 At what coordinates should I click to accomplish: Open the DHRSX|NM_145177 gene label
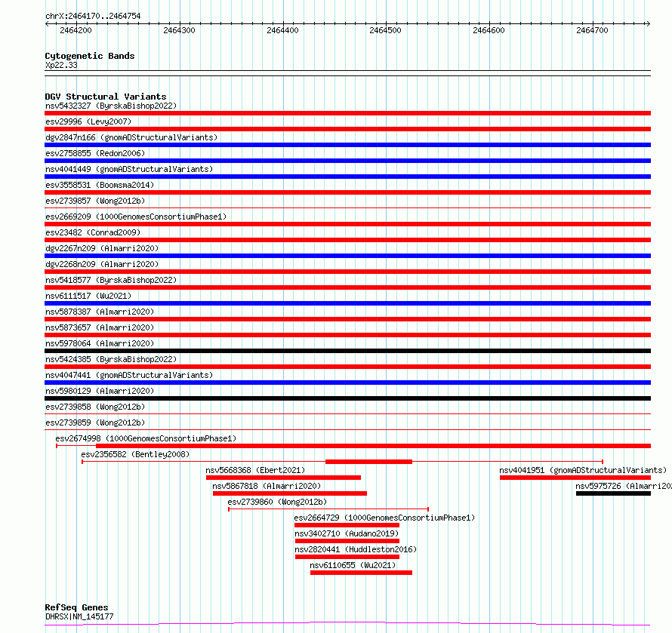coord(79,616)
